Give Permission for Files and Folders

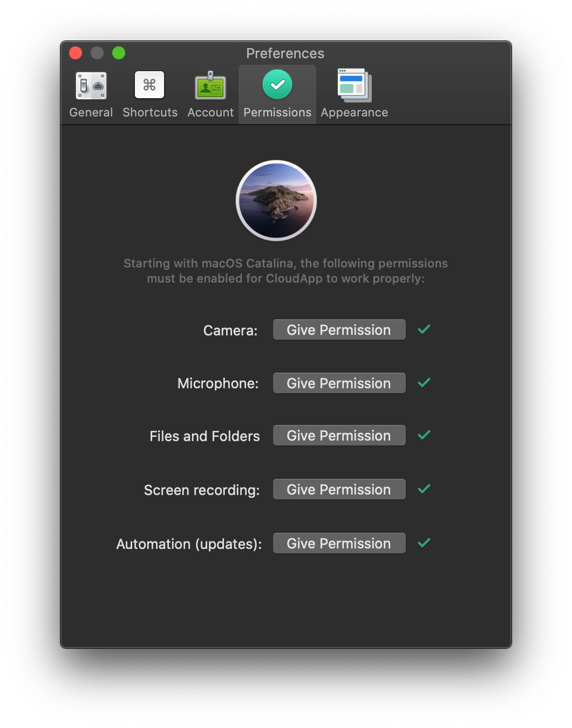[x=339, y=435]
